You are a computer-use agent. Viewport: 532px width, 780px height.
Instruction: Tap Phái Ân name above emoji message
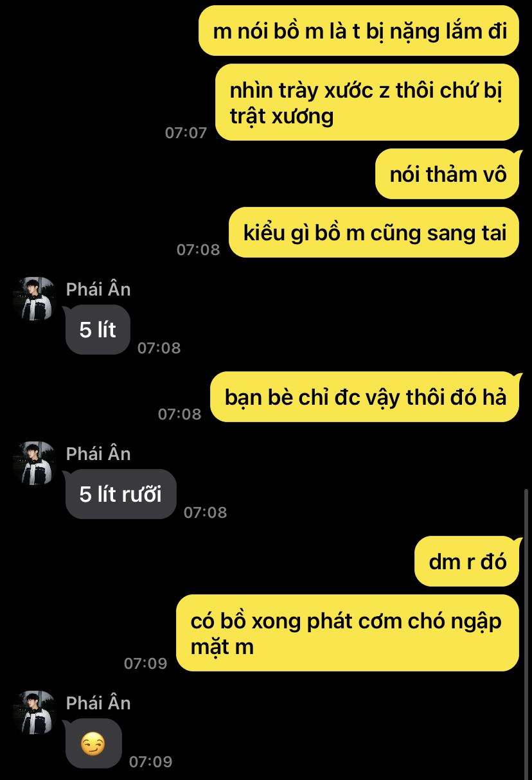98,703
